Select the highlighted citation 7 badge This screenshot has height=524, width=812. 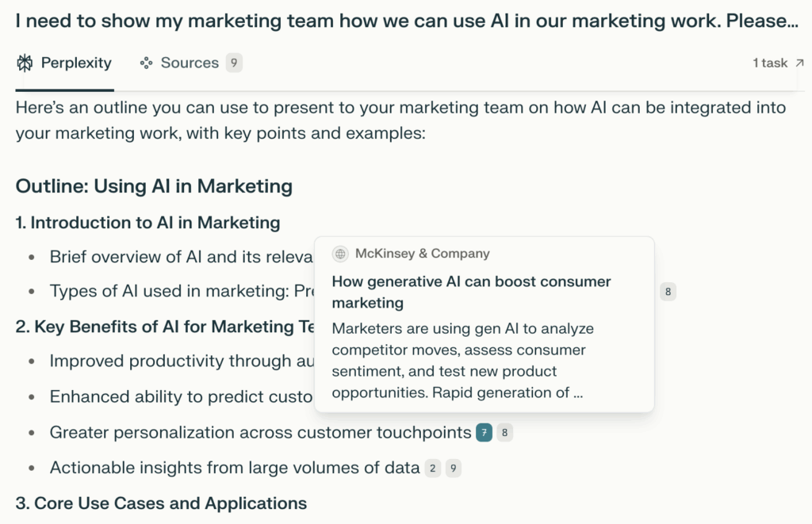point(484,432)
